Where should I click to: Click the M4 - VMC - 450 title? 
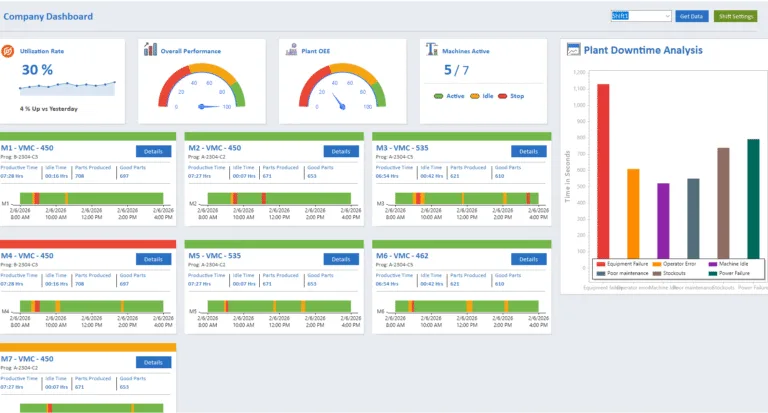coord(27,256)
